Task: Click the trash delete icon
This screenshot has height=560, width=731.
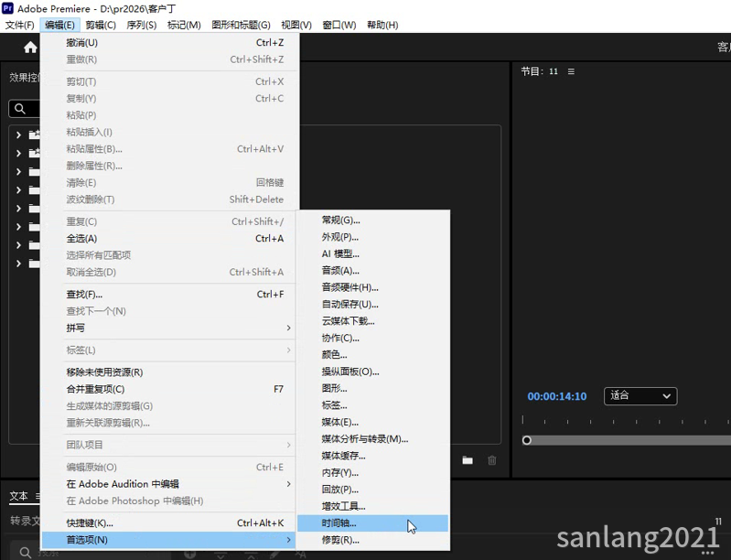Action: click(x=492, y=460)
